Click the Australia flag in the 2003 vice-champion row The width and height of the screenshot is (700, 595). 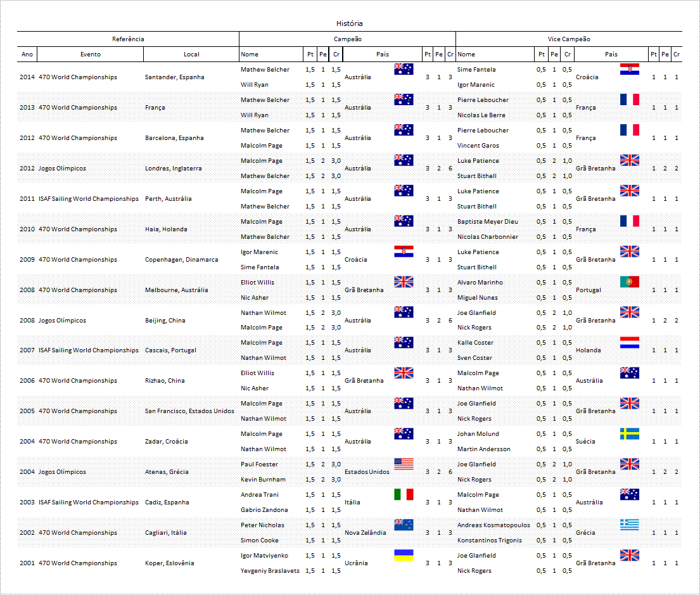630,494
